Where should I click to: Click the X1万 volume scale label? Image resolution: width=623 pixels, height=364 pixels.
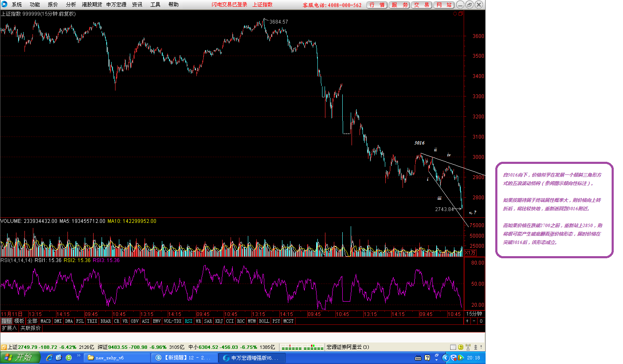tap(470, 253)
